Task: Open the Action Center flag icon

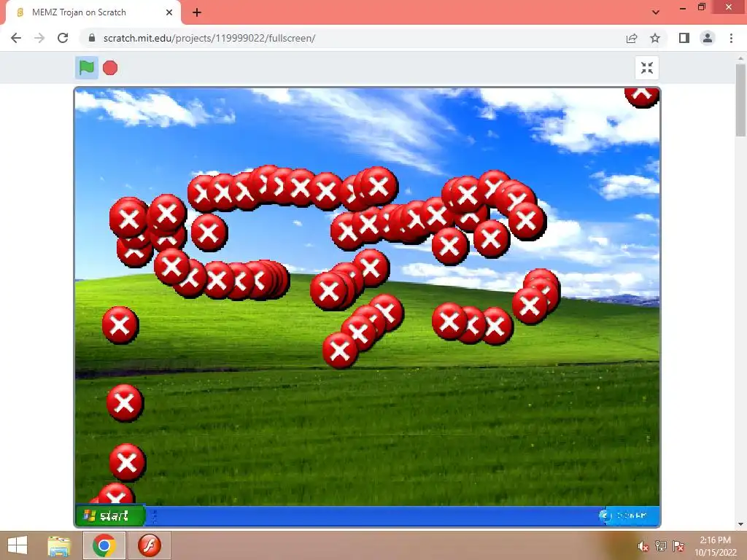Action: [x=678, y=545]
